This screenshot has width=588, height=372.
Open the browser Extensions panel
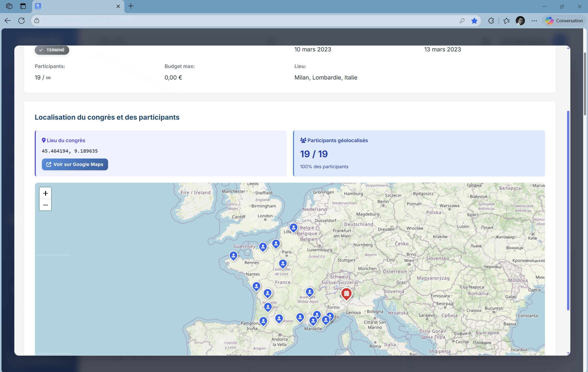click(x=491, y=20)
